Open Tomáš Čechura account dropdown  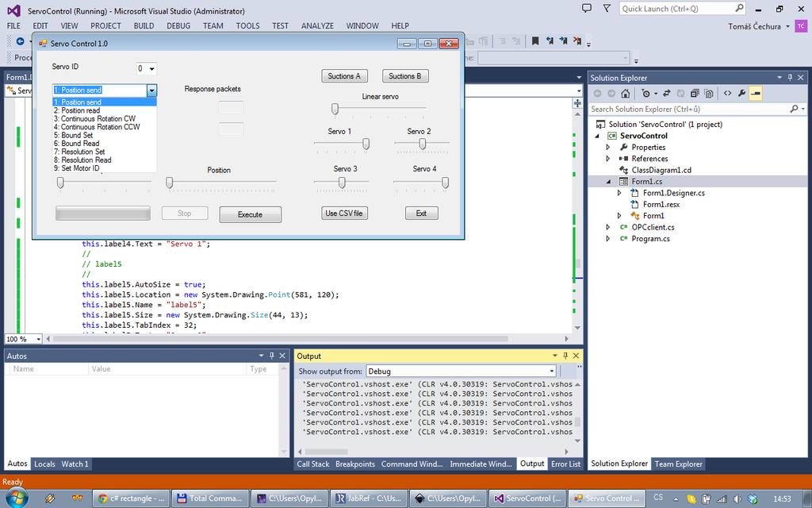[x=787, y=26]
